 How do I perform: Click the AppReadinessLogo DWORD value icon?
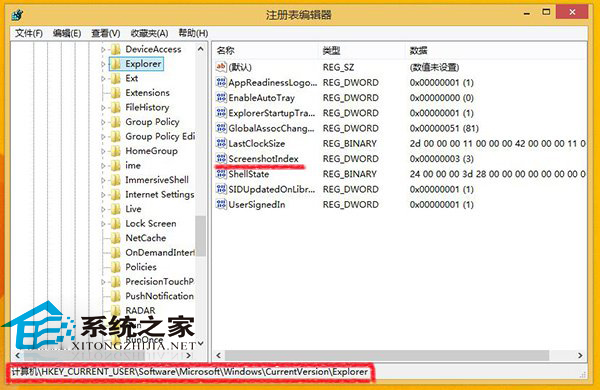(x=221, y=82)
